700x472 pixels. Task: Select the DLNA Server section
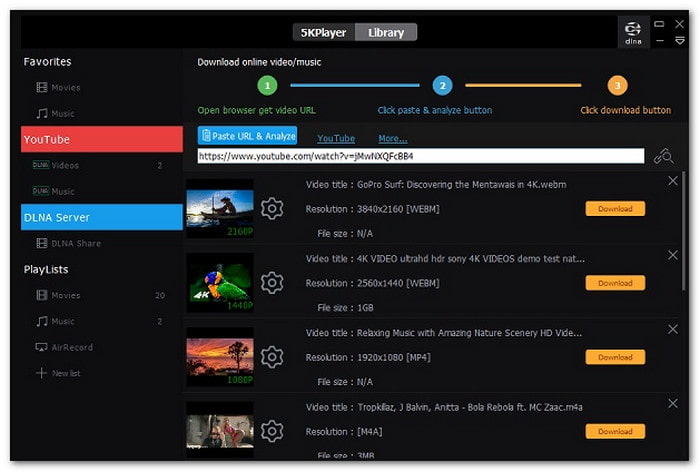[x=102, y=217]
